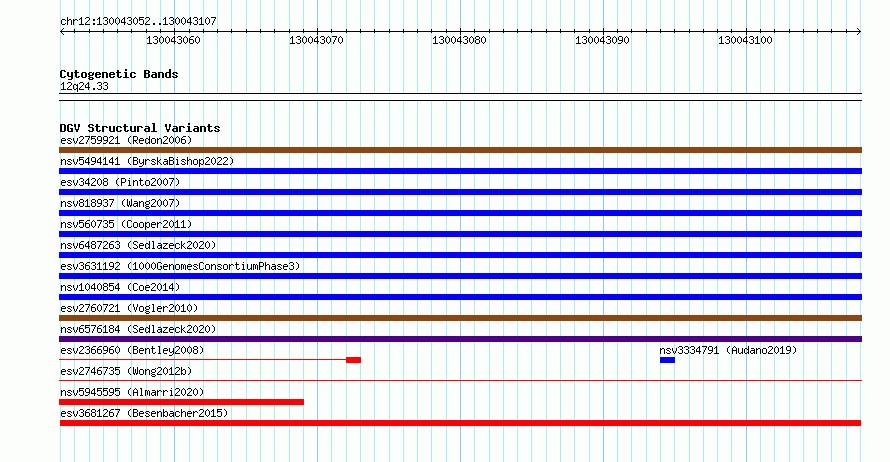Click the chr12:130043052..130043107 region label
890x462 pixels.
(x=138, y=21)
